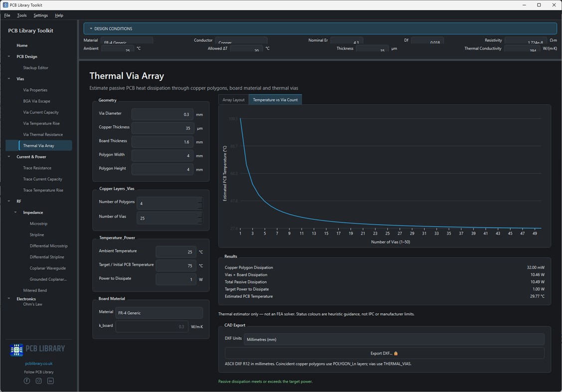The width and height of the screenshot is (562, 392).
Task: Collapse the RF tree section
Action: pyautogui.click(x=9, y=201)
